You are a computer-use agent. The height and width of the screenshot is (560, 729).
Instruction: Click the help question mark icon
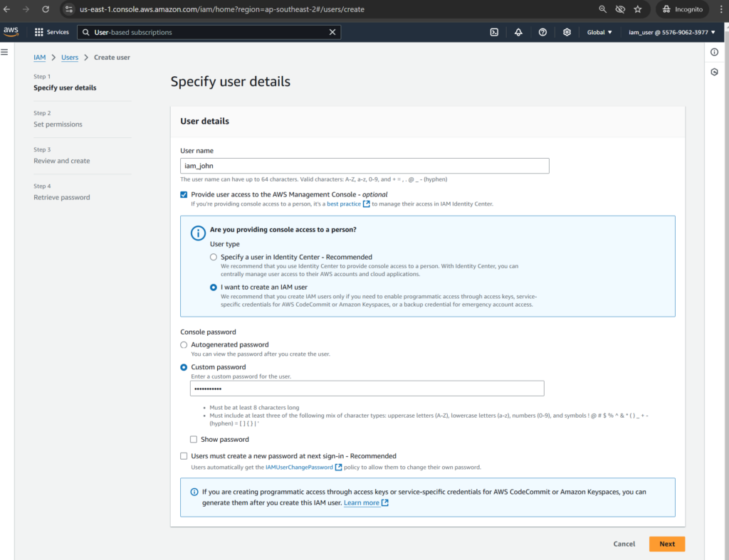[x=542, y=32]
